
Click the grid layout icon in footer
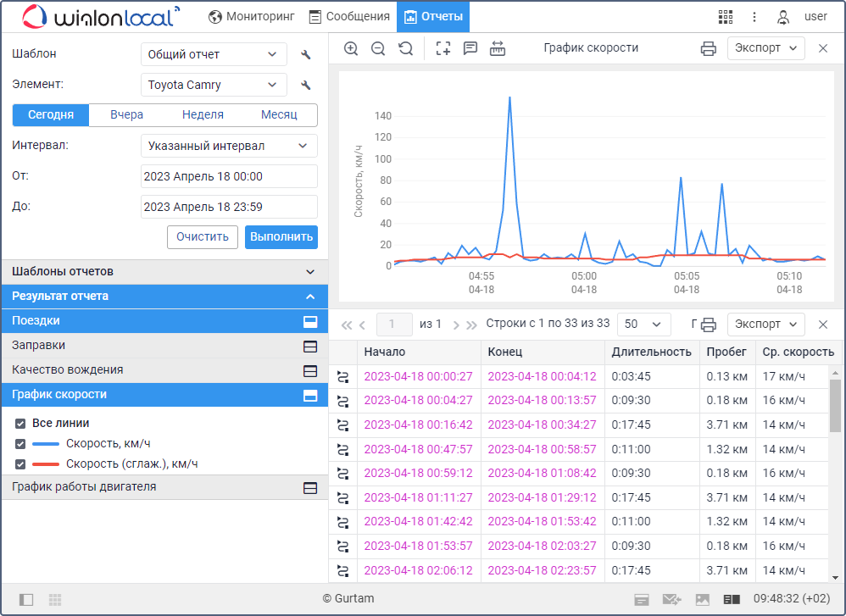point(55,599)
